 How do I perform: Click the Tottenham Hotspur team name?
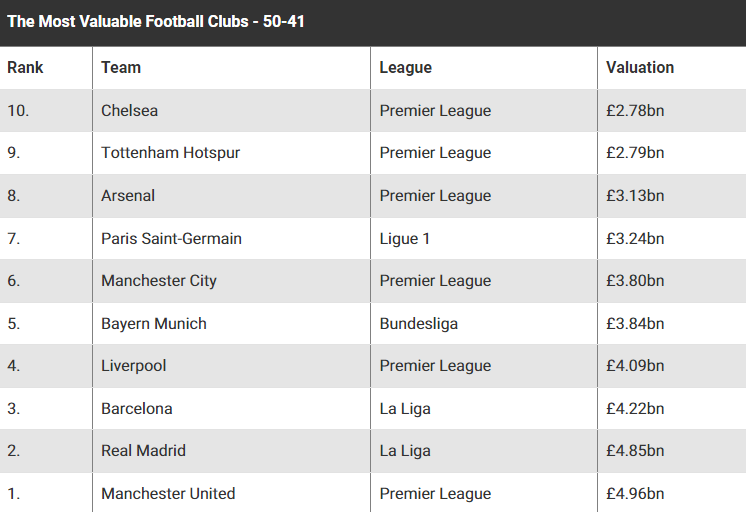pyautogui.click(x=170, y=153)
